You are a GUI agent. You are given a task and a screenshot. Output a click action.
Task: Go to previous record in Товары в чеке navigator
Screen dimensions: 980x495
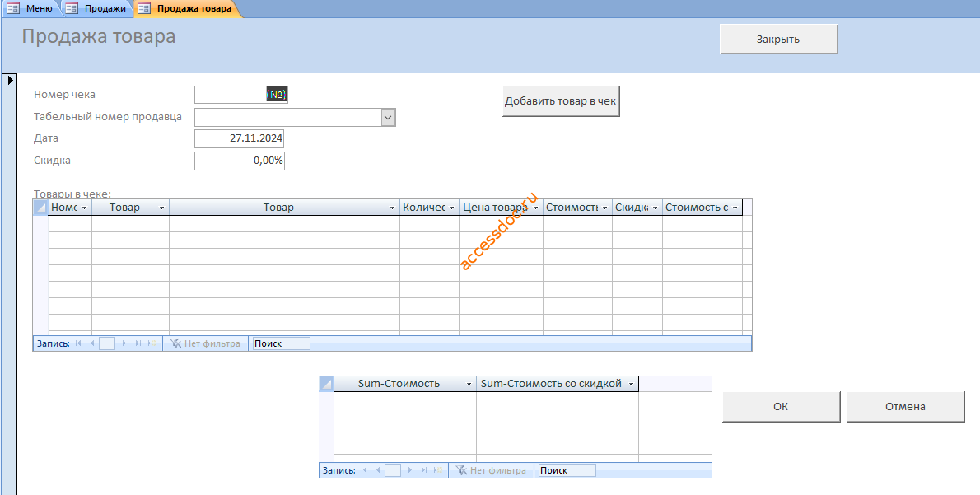coord(92,343)
